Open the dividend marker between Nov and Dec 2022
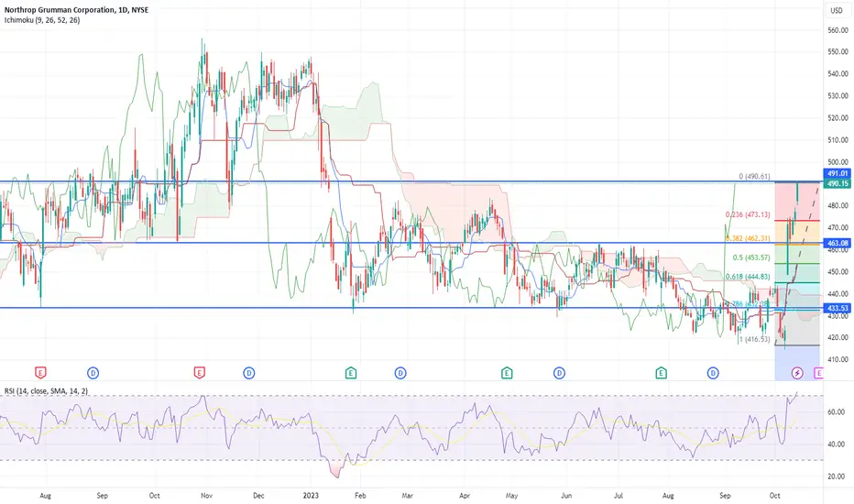This screenshot has height=504, width=854. 249,373
